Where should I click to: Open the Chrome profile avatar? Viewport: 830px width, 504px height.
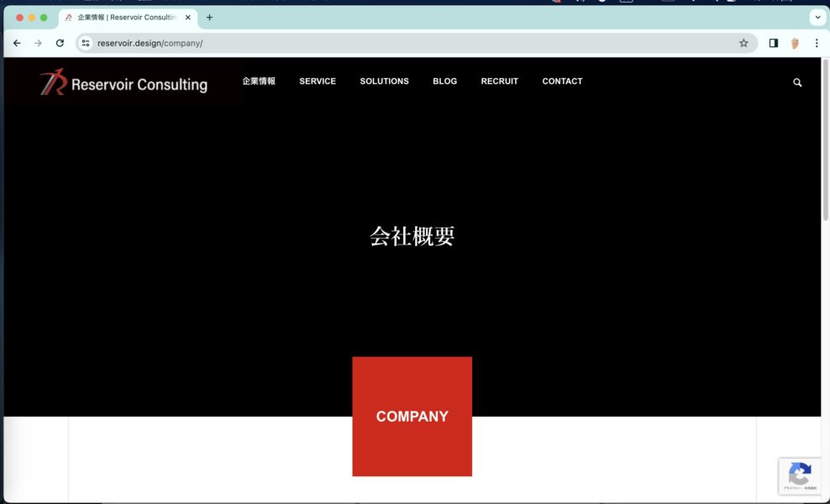(x=795, y=44)
